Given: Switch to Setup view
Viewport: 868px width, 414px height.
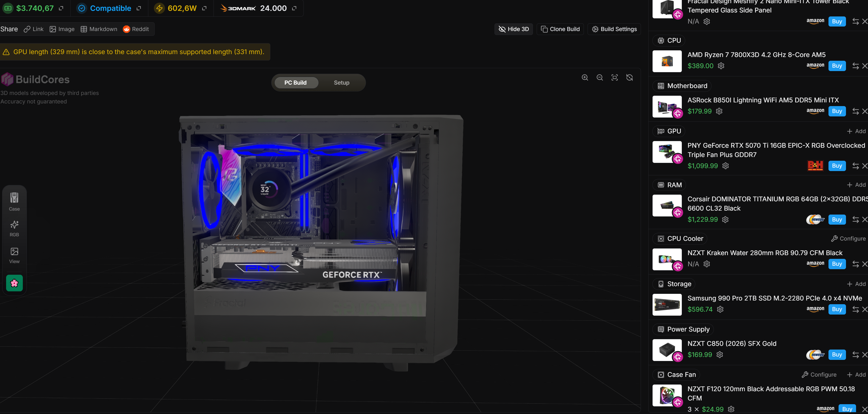Looking at the screenshot, I should 341,82.
